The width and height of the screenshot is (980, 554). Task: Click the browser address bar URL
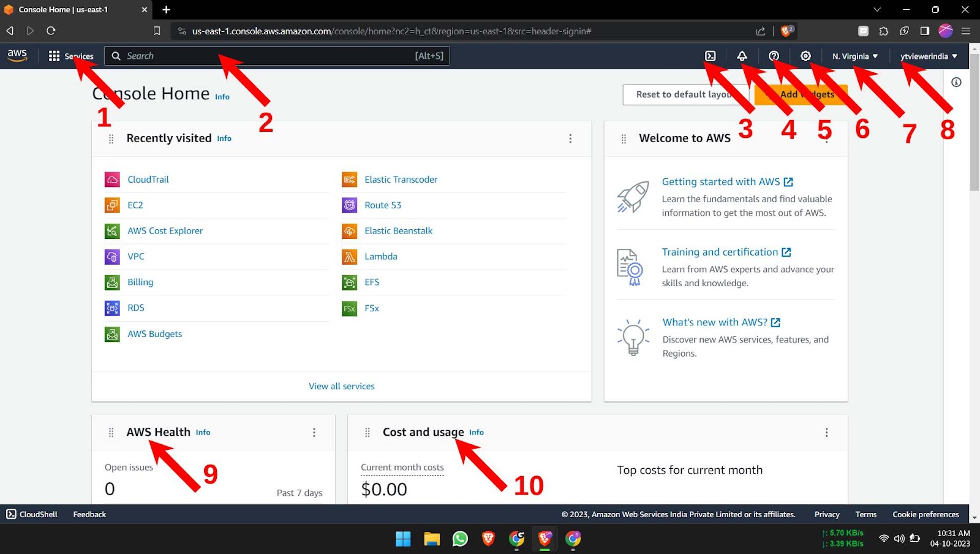392,31
